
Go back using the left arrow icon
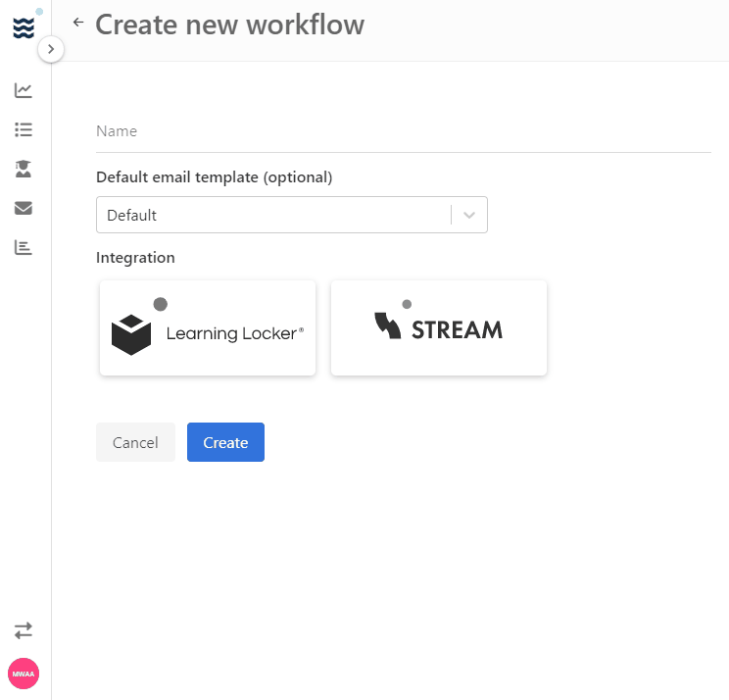point(78,22)
